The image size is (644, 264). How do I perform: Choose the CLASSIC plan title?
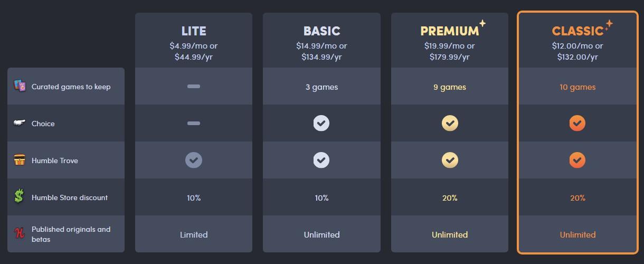point(577,31)
